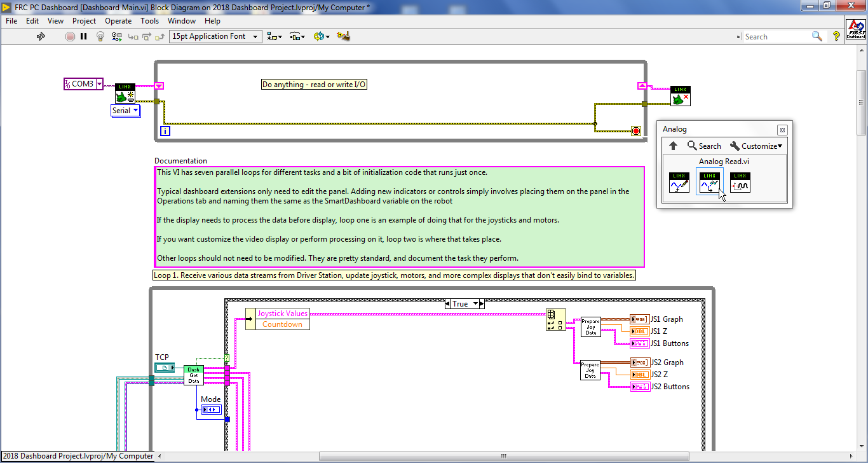868x463 pixels.
Task: Click the JS2 Z indicator terminal
Action: tap(639, 375)
